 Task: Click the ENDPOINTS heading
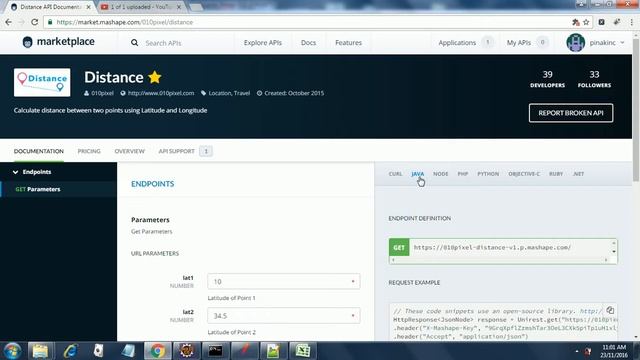(x=152, y=184)
